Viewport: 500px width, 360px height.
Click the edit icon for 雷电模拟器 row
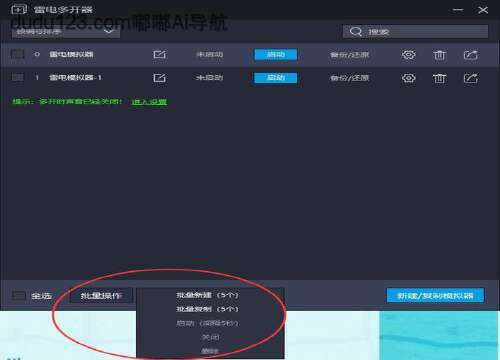pyautogui.click(x=159, y=54)
